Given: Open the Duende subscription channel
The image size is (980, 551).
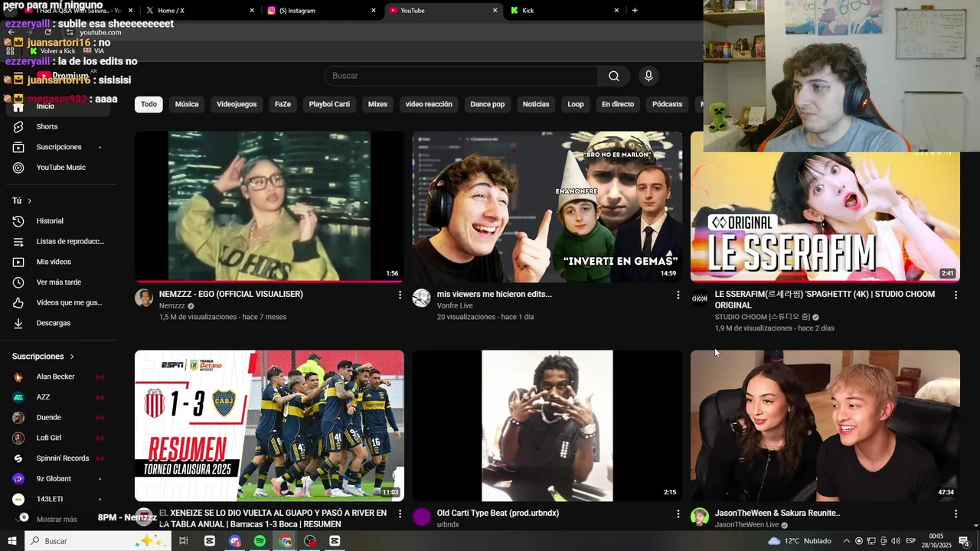Looking at the screenshot, I should pyautogui.click(x=58, y=418).
